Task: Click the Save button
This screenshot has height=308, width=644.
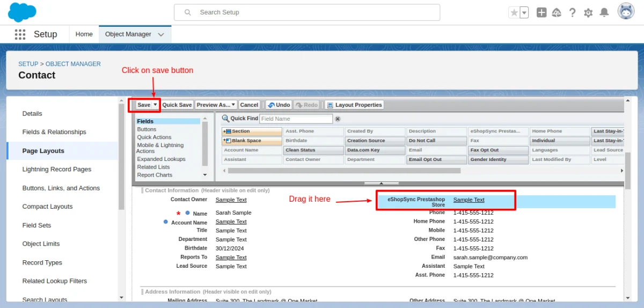Action: [x=143, y=105]
